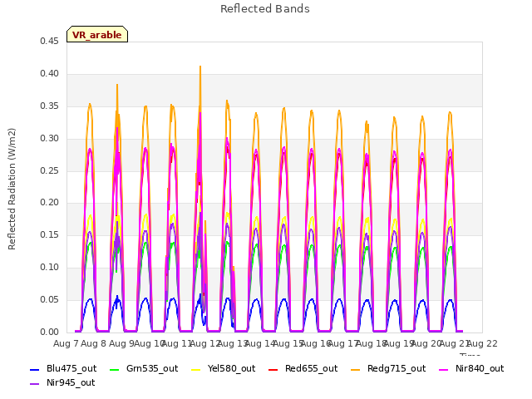532x399 pixels.
Task: Select the Red655_out legend label
Action: click(x=312, y=368)
